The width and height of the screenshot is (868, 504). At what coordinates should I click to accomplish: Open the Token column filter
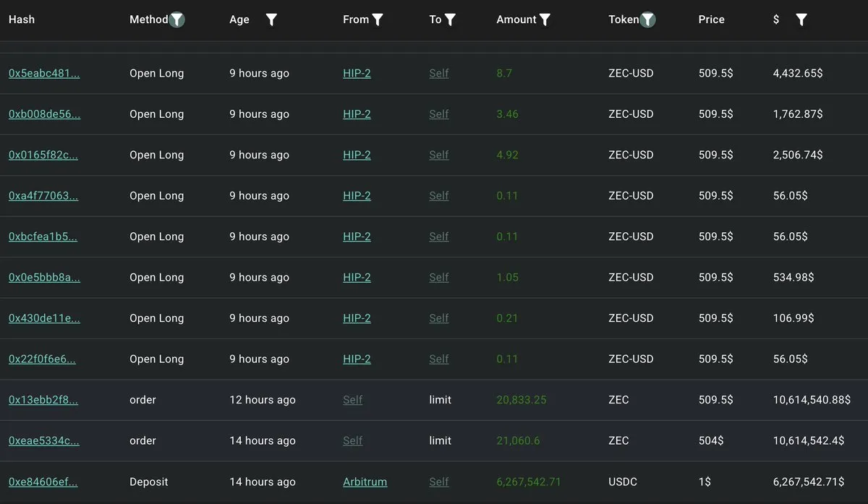point(648,20)
